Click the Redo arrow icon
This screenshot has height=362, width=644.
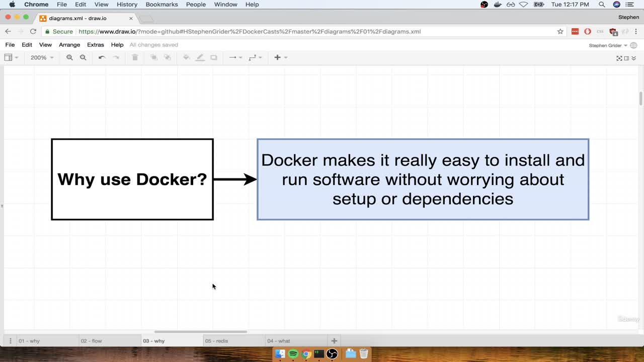[x=116, y=57]
